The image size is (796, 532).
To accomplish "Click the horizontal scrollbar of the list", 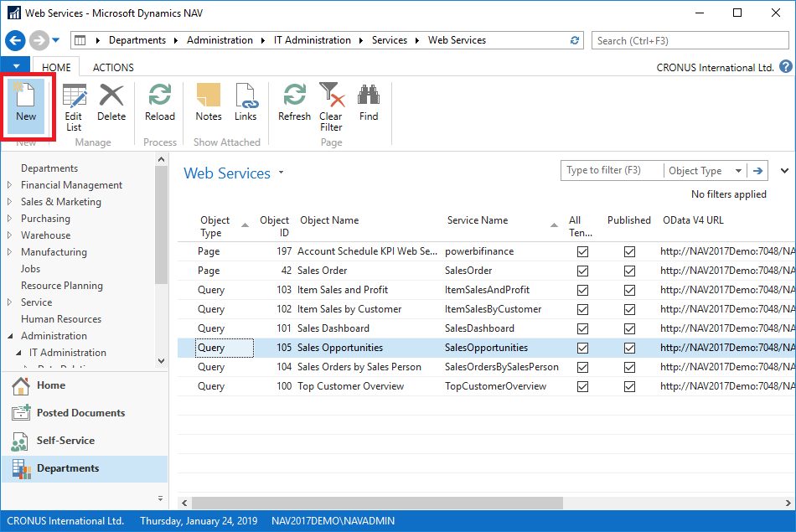I will 377,503.
